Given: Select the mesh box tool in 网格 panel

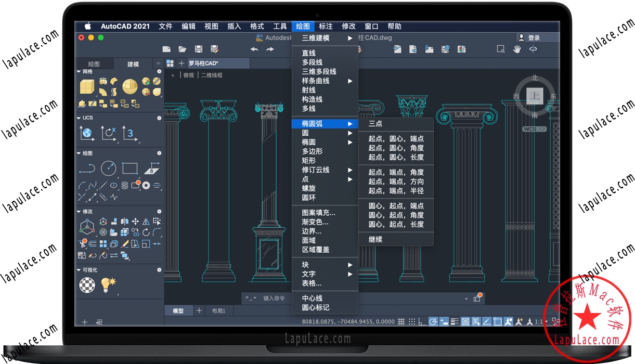Looking at the screenshot, I should point(87,86).
